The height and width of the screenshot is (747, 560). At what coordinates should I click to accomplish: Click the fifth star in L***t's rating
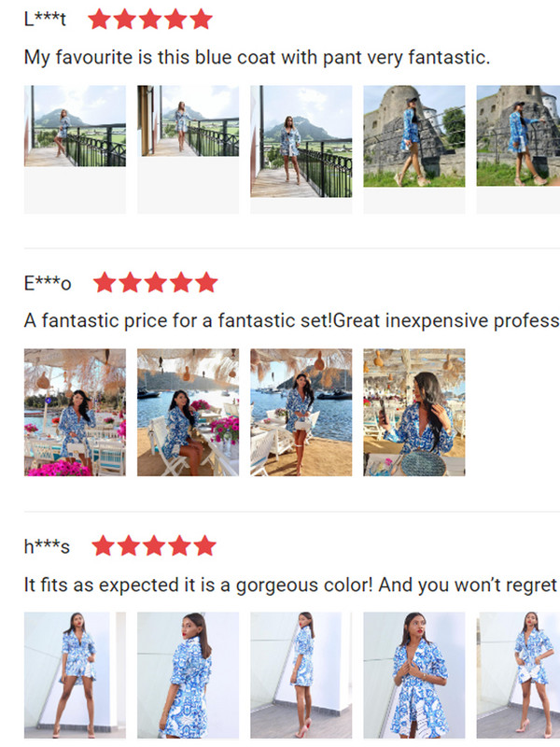coord(201,20)
